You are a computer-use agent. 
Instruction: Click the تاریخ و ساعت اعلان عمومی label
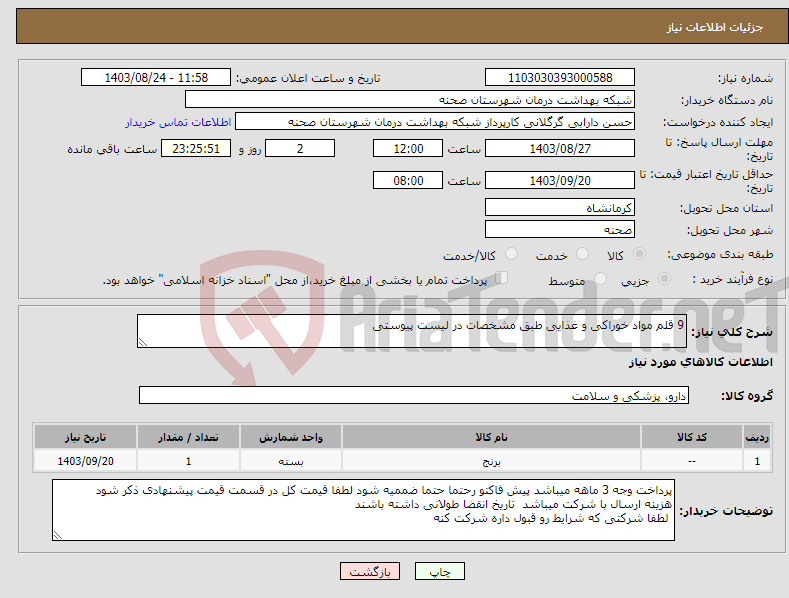[308, 79]
